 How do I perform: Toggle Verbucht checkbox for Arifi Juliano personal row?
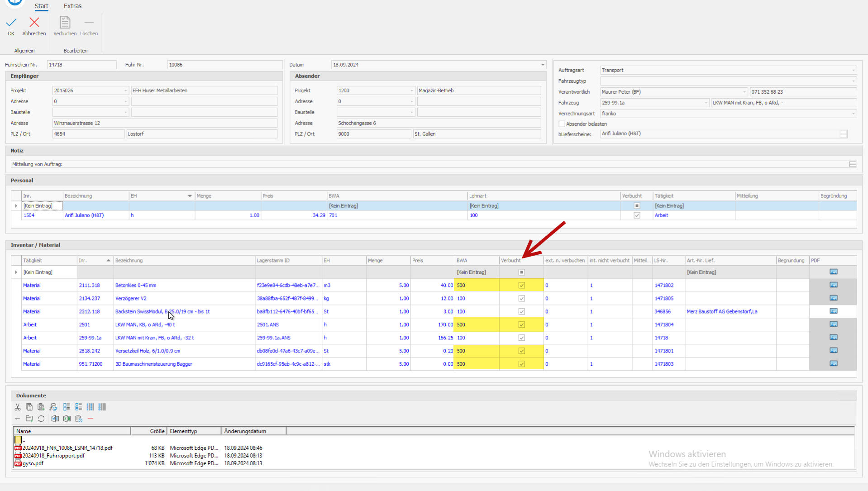637,215
